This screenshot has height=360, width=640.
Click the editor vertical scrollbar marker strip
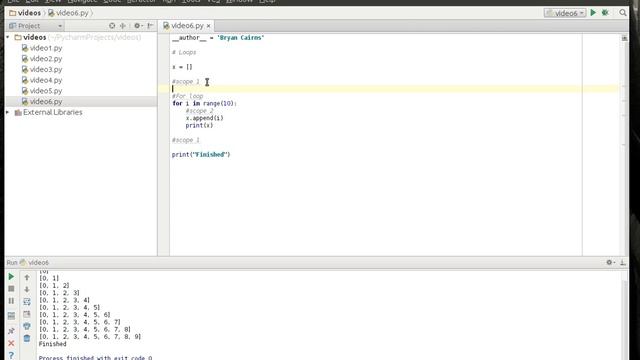624,145
